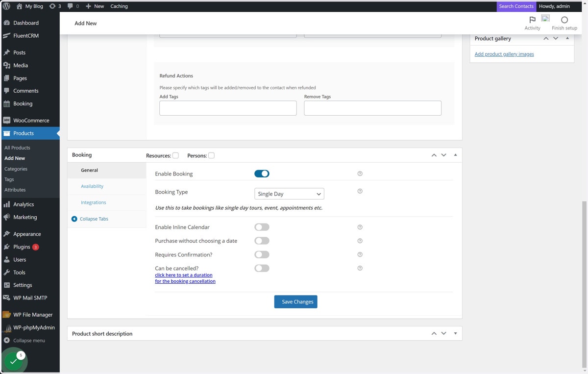Click help icon for Enable Inline Calendar
Screen dimensions: 588x374
pyautogui.click(x=360, y=227)
